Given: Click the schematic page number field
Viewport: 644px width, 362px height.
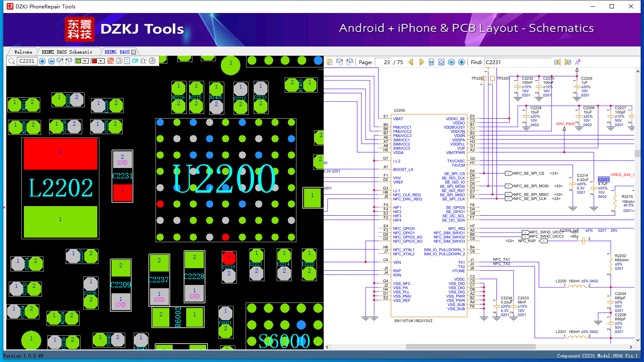Looking at the screenshot, I should click(383, 62).
